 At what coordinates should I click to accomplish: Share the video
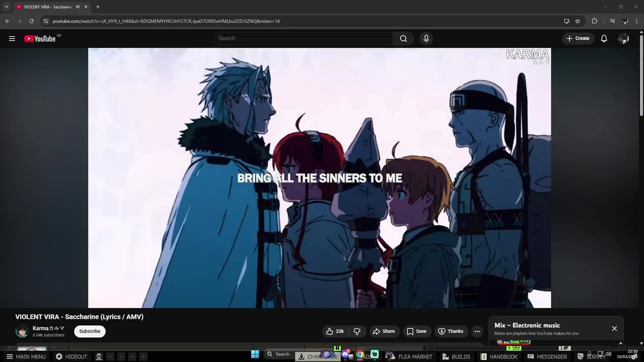point(383,331)
